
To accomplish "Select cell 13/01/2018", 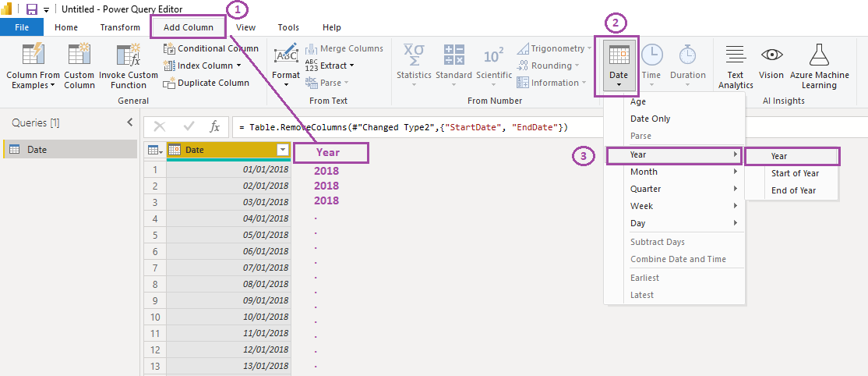I will coord(228,367).
